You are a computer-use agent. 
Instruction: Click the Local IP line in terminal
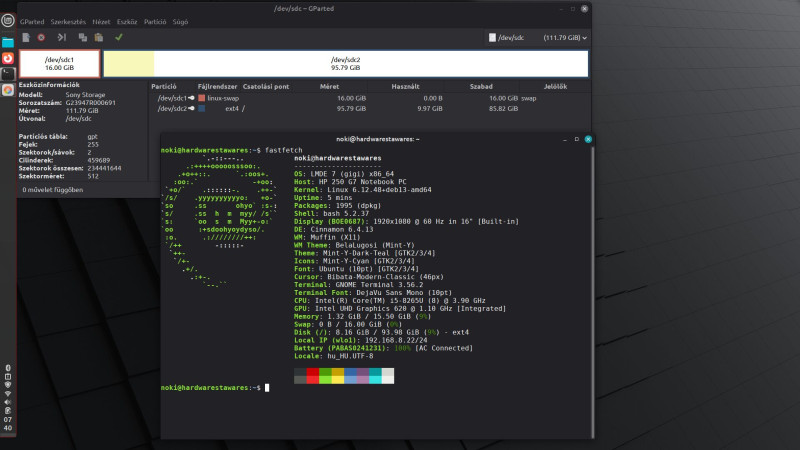tap(361, 340)
